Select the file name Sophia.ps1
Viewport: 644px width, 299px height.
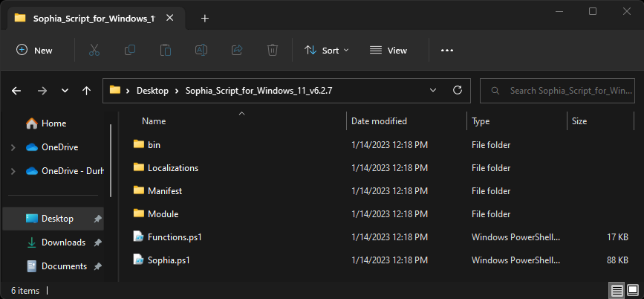[x=169, y=260]
